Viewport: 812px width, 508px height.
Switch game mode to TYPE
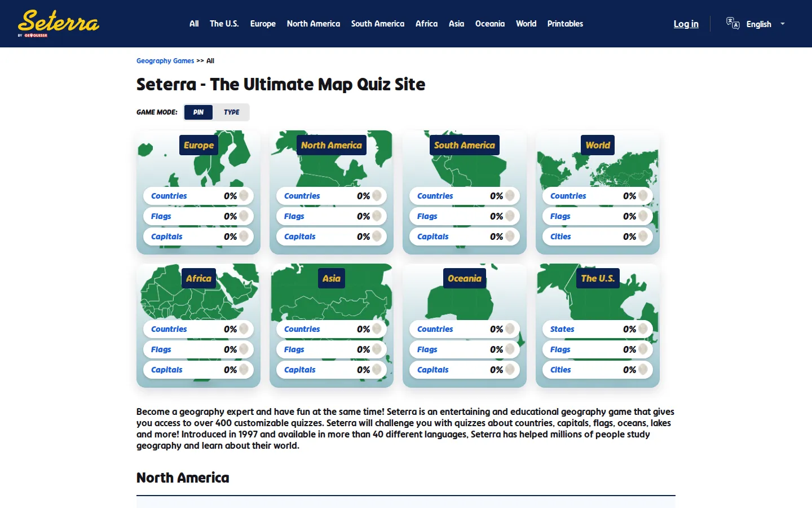pyautogui.click(x=231, y=112)
